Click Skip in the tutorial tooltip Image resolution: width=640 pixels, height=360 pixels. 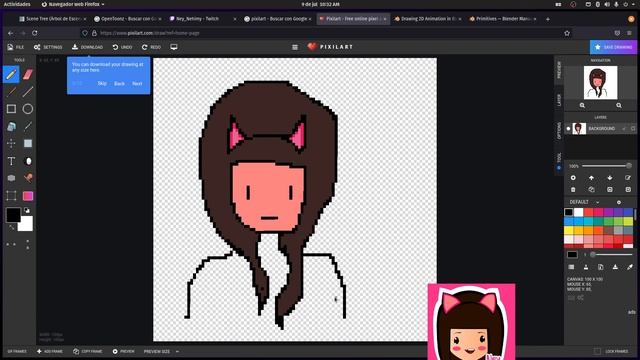click(x=102, y=83)
